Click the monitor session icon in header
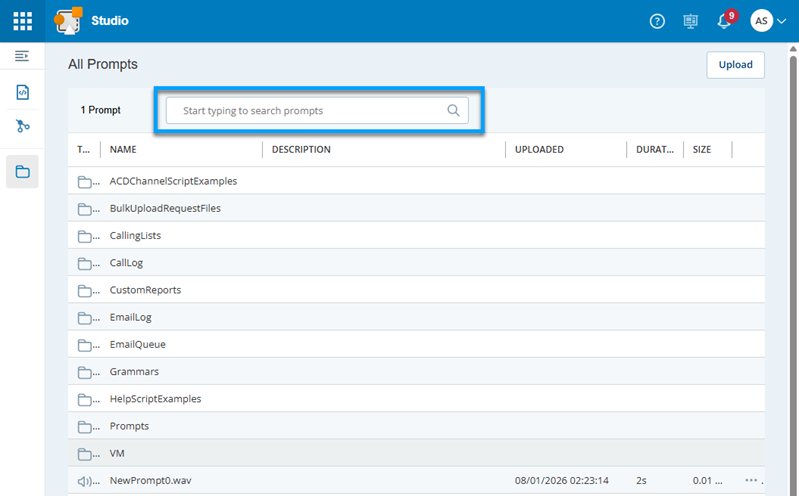The height and width of the screenshot is (497, 799). point(690,21)
